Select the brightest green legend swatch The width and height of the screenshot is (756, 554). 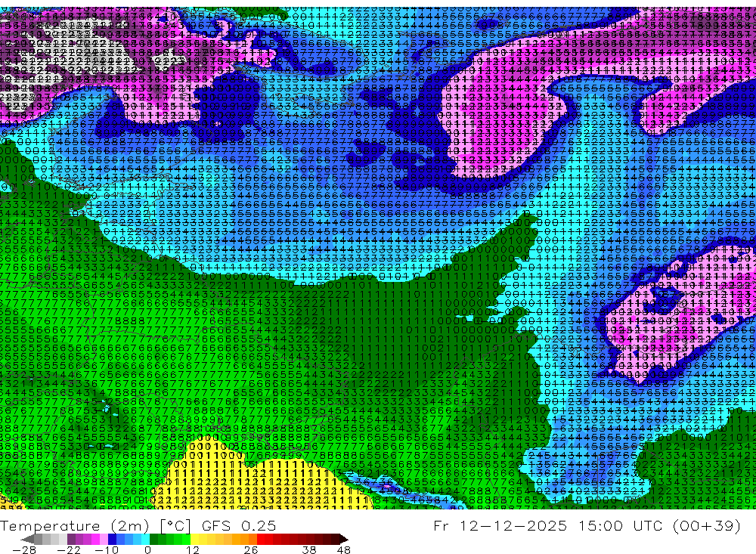(187, 539)
